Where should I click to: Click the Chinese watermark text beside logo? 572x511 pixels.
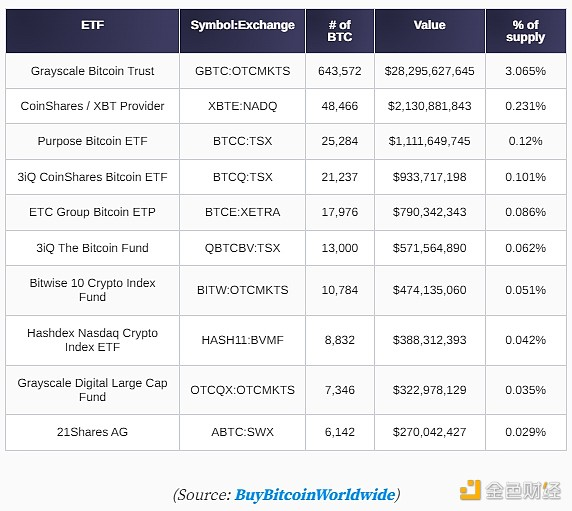(x=523, y=491)
